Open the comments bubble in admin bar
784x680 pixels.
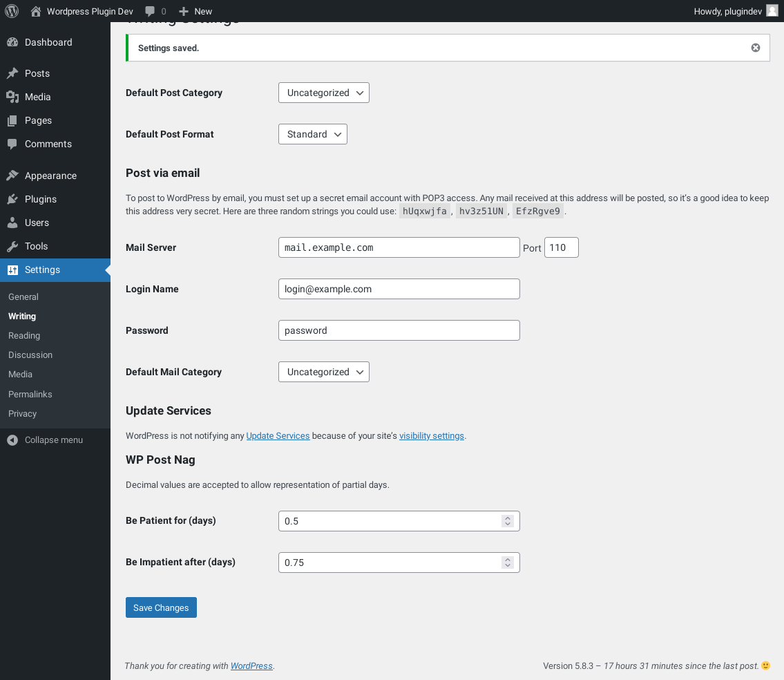[x=149, y=12]
